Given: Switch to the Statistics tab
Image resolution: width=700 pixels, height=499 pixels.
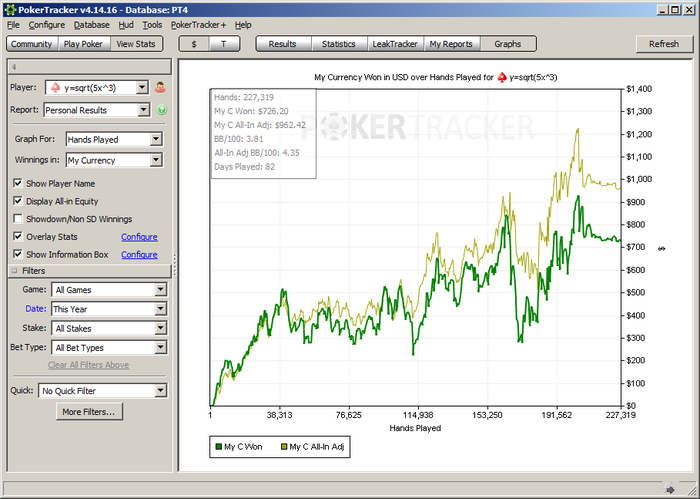Looking at the screenshot, I should click(x=338, y=44).
